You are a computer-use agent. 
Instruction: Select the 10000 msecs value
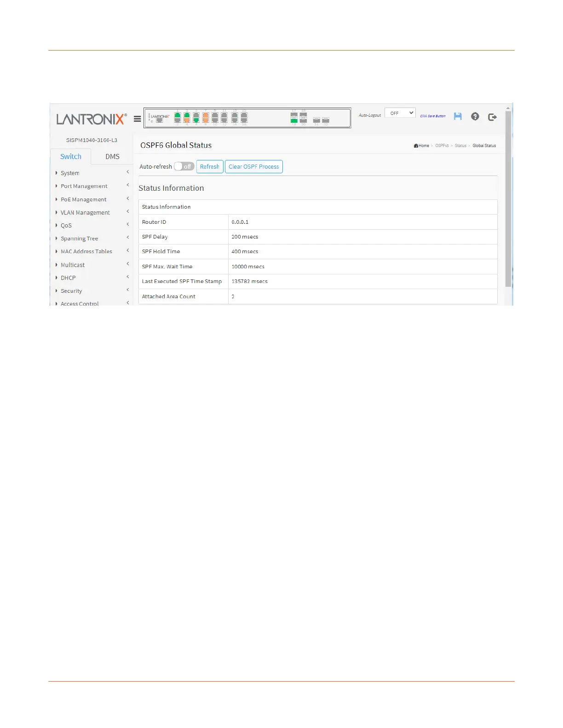tap(248, 267)
